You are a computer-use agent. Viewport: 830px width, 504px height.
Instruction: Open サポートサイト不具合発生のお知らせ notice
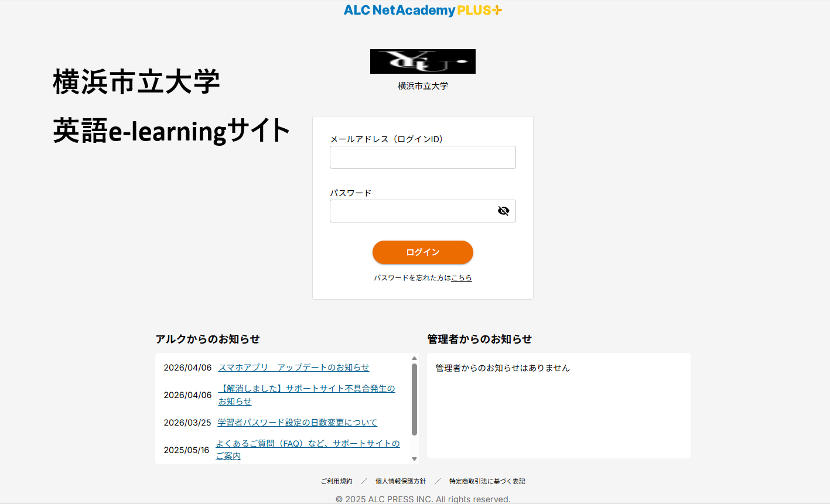click(306, 389)
